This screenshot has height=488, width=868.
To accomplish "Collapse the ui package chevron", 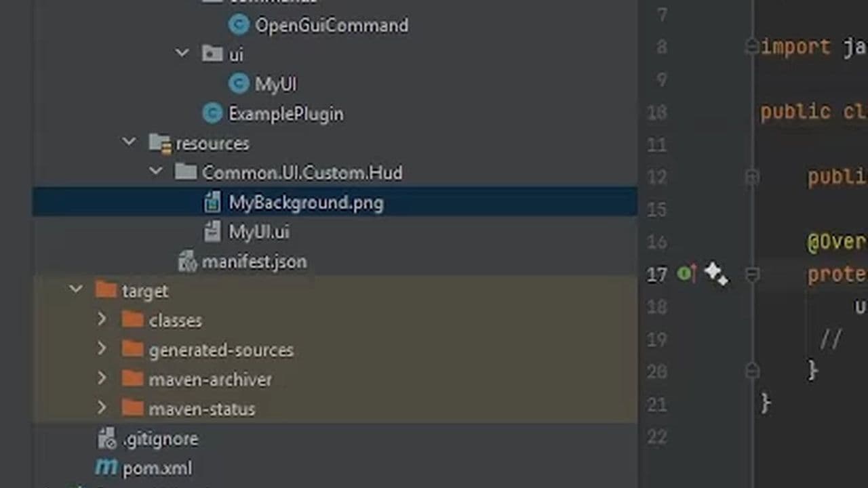I will tap(181, 54).
